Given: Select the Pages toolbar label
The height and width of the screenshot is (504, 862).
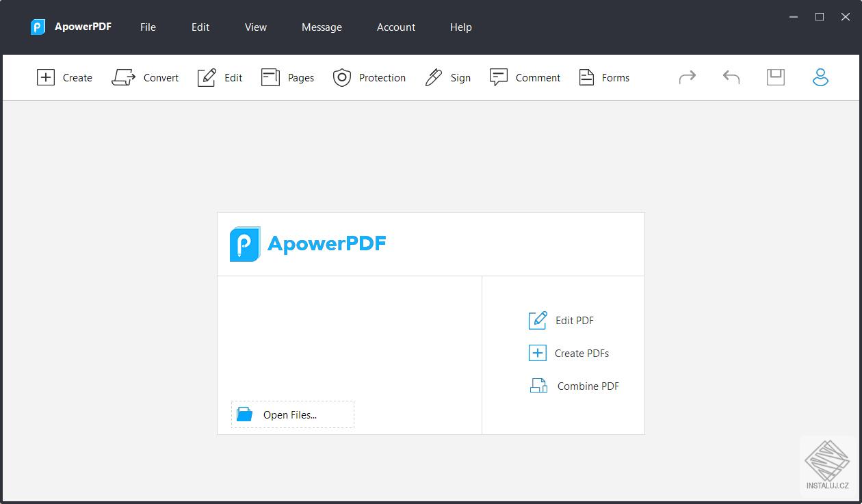Looking at the screenshot, I should coord(301,78).
